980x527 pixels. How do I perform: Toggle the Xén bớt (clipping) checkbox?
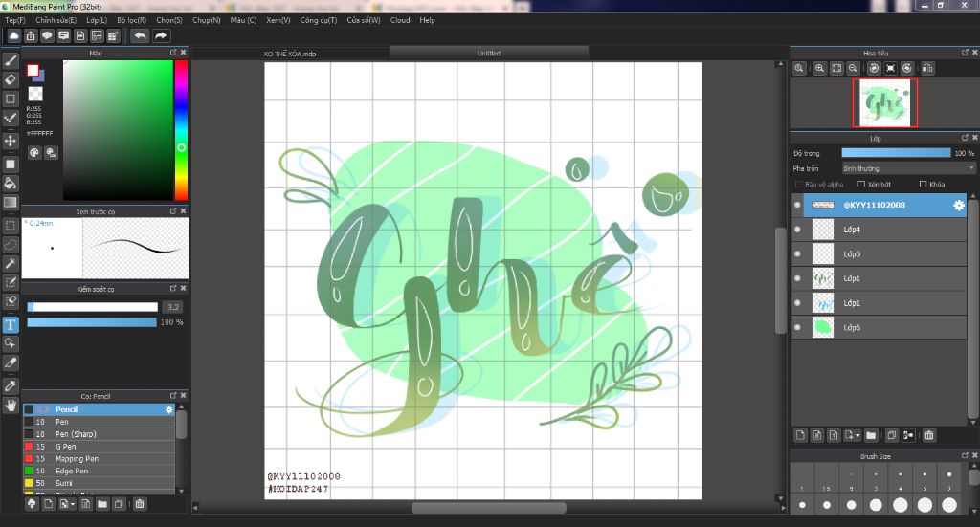861,185
